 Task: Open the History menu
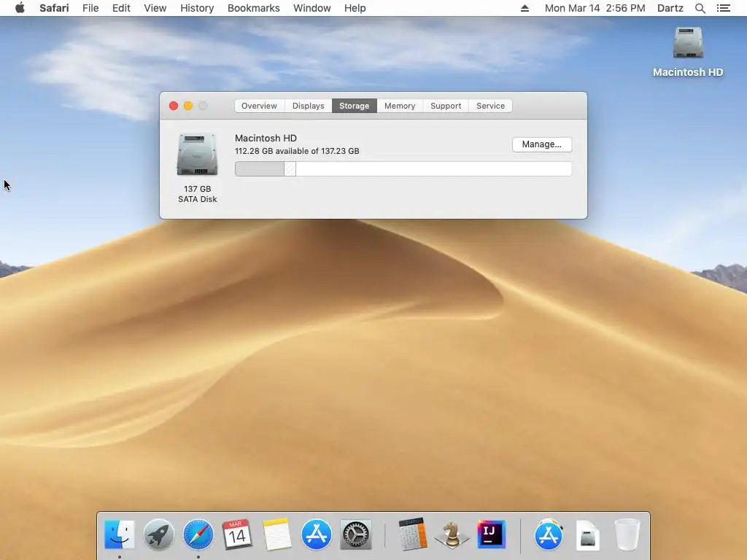click(x=197, y=8)
